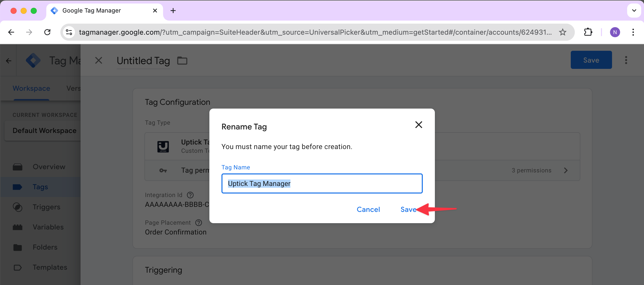Screen dimensions: 644x285
Task: Close the tag editor with X icon
Action: click(99, 60)
